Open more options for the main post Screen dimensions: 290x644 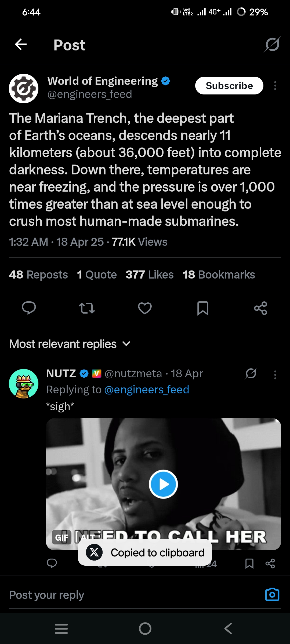[x=275, y=86]
